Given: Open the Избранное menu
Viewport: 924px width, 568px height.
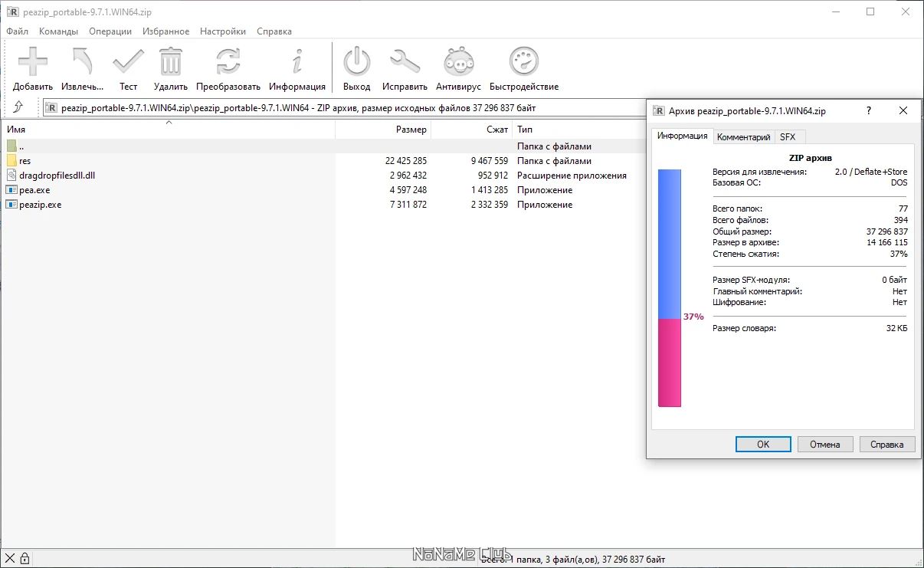Looking at the screenshot, I should (165, 31).
